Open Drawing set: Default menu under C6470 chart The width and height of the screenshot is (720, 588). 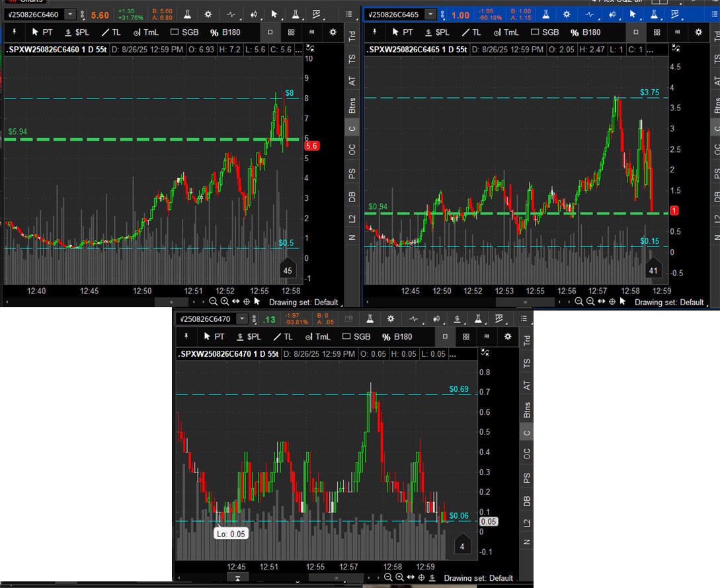(x=478, y=578)
